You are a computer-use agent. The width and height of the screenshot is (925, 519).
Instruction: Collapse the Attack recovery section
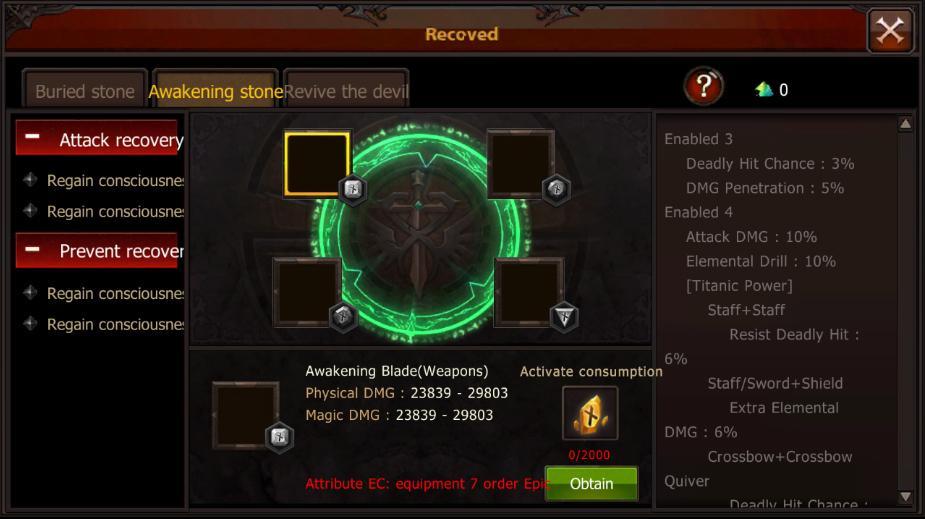(32, 137)
